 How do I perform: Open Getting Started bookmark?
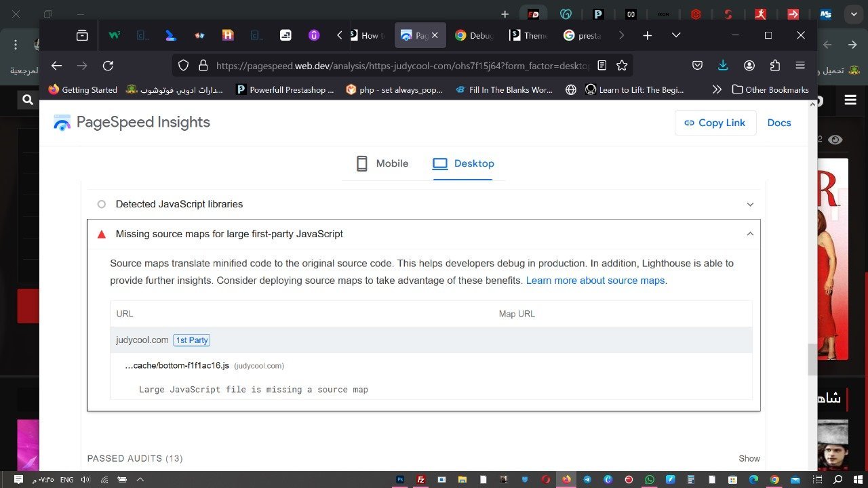pos(83,89)
